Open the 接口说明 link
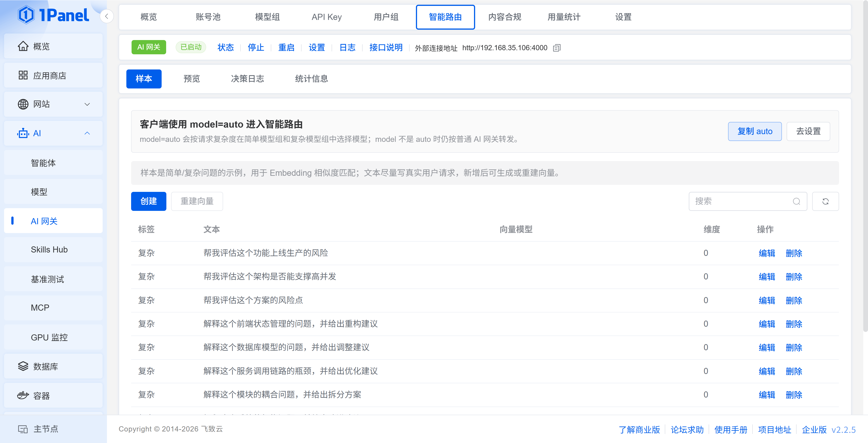The height and width of the screenshot is (443, 868). (x=386, y=47)
